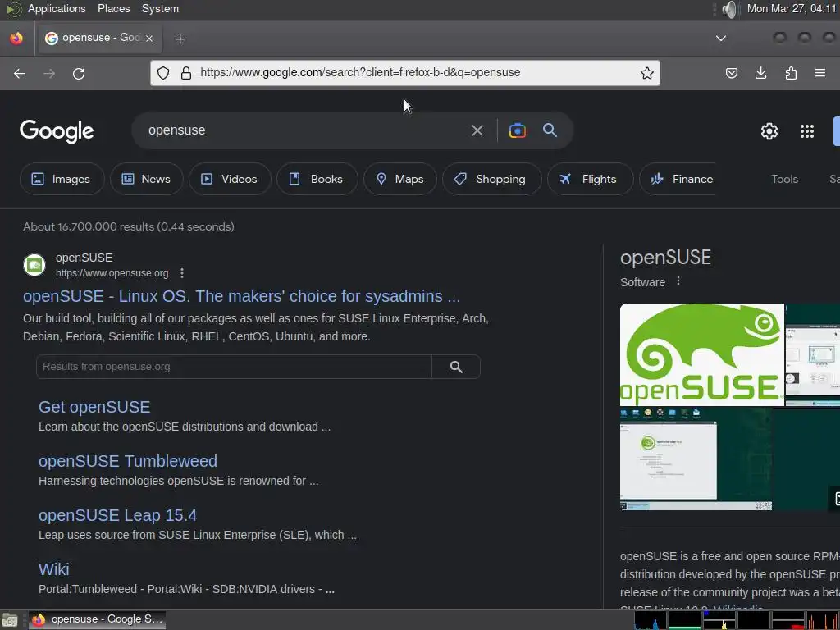Open the search Tools options
This screenshot has height=630, width=840.
784,179
